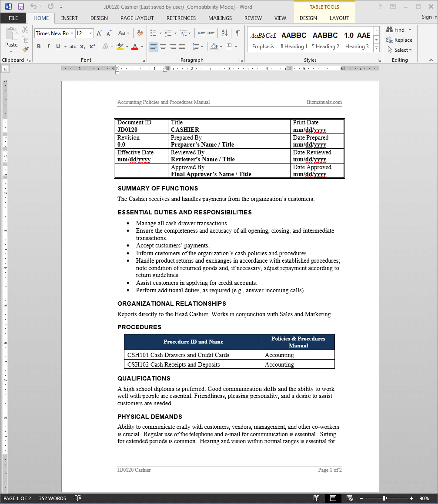The image size is (438, 504).
Task: Open Table Tools LAYOUT tab
Action: coord(339,18)
